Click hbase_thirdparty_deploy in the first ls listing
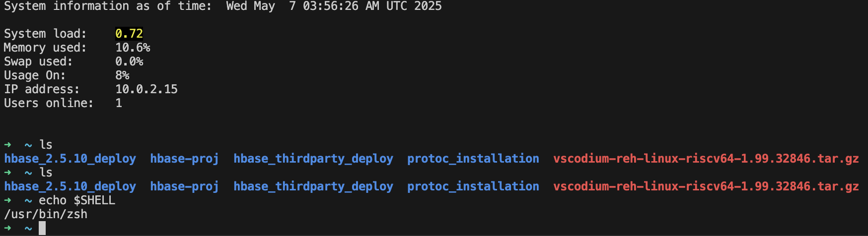The image size is (868, 236). tap(313, 159)
